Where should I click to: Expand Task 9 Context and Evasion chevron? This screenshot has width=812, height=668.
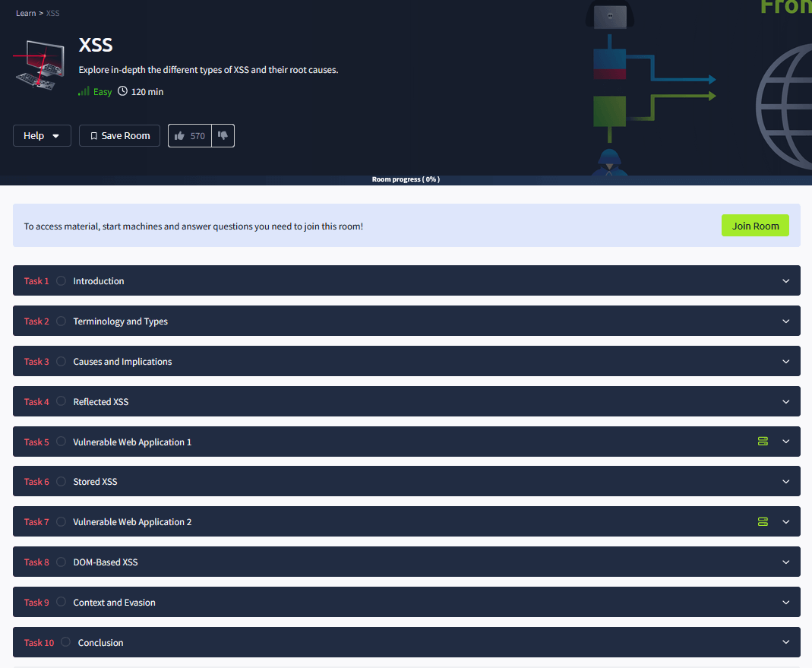click(x=785, y=602)
